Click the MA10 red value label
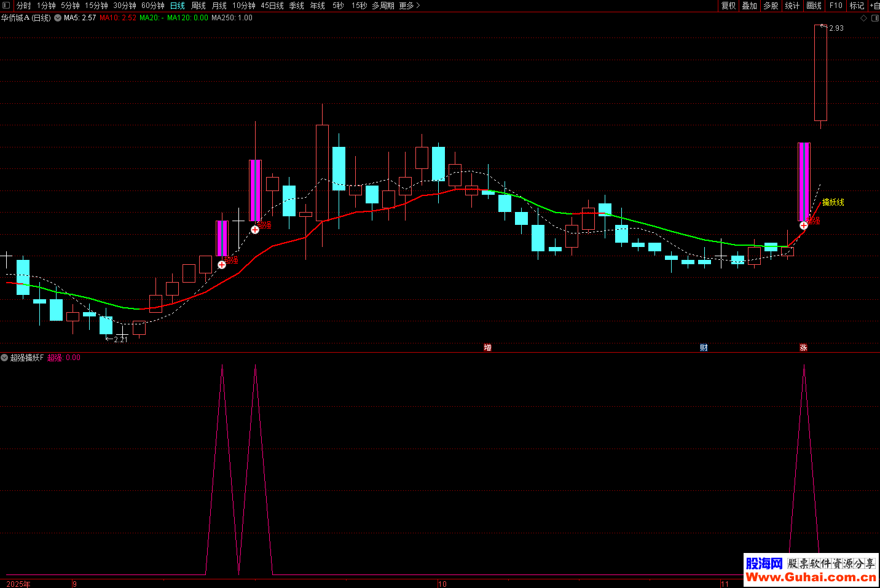The image size is (880, 588). [118, 18]
